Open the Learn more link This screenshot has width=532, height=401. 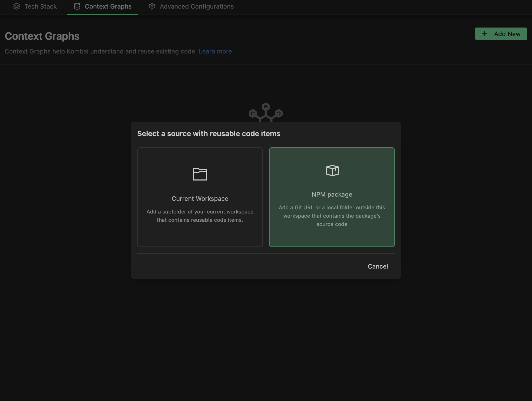click(215, 51)
